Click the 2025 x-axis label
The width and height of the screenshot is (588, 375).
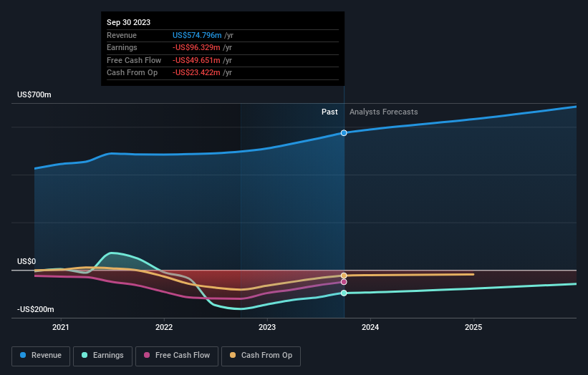(473, 328)
